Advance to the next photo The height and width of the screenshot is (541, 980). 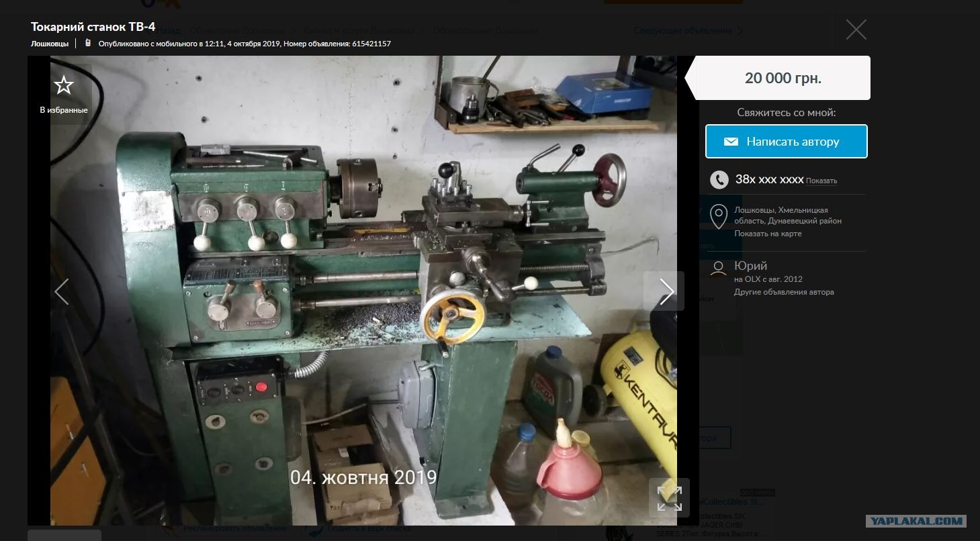pos(665,291)
